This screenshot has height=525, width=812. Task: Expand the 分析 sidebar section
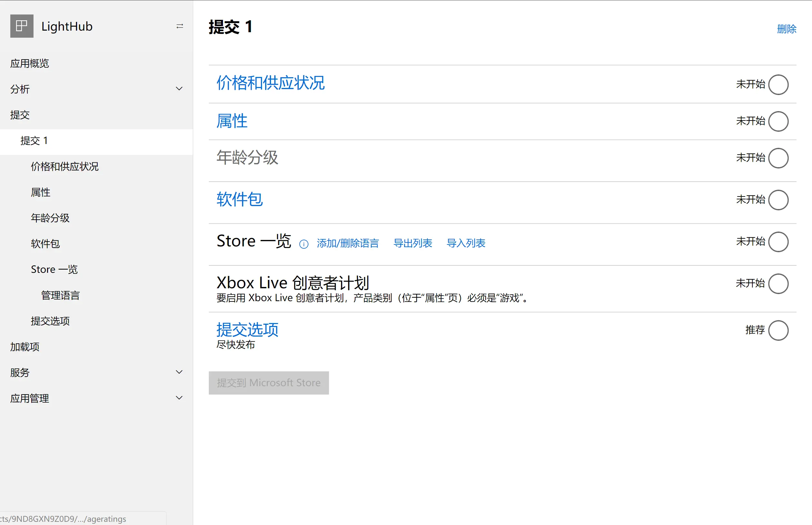coord(179,89)
